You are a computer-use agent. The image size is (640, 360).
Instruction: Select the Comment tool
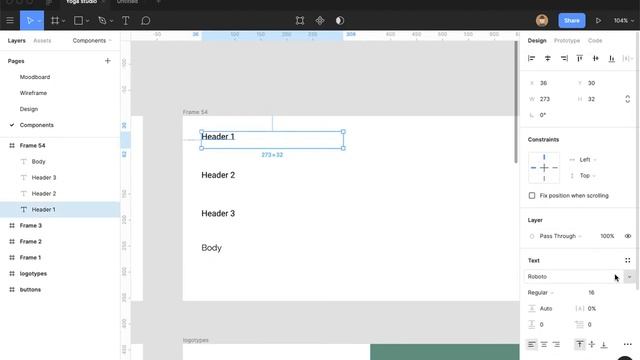click(146, 20)
